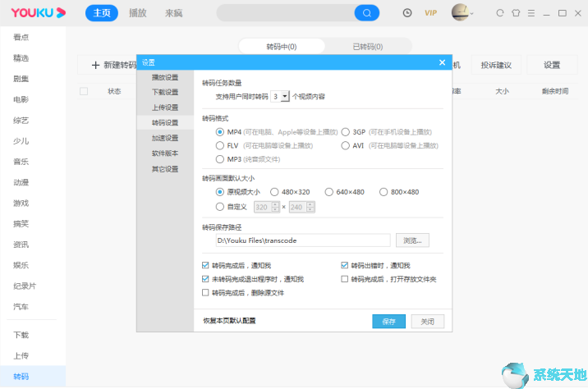Click the search input box
This screenshot has width=588, height=389.
click(286, 13)
